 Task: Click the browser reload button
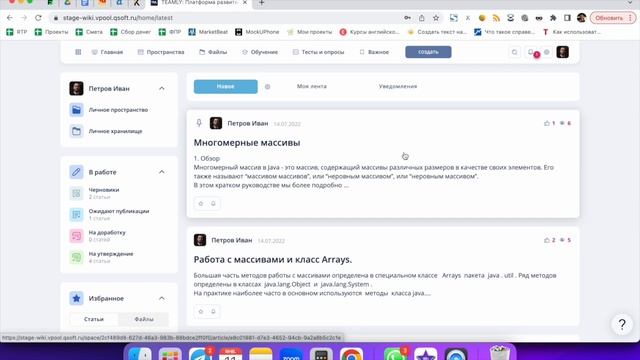click(x=38, y=18)
